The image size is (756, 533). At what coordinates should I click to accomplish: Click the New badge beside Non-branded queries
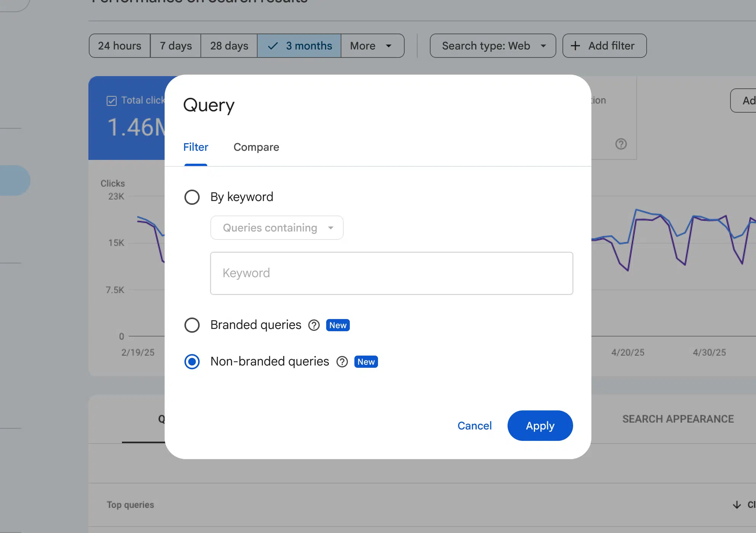(x=366, y=362)
